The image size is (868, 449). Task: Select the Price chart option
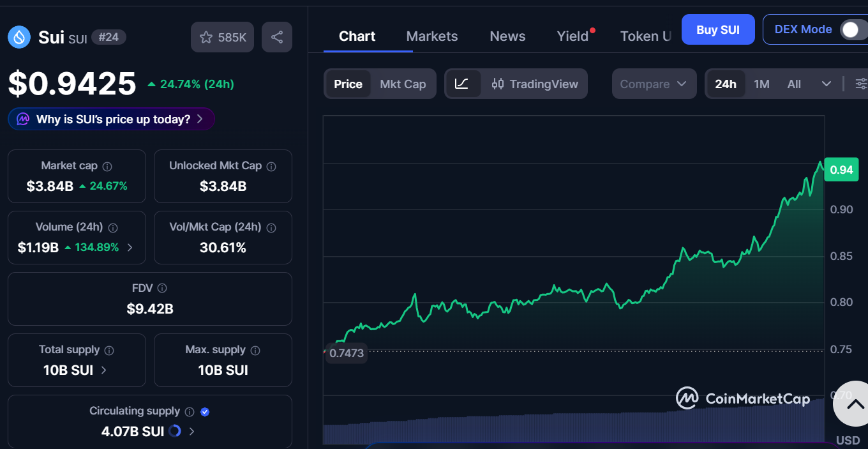click(x=348, y=84)
